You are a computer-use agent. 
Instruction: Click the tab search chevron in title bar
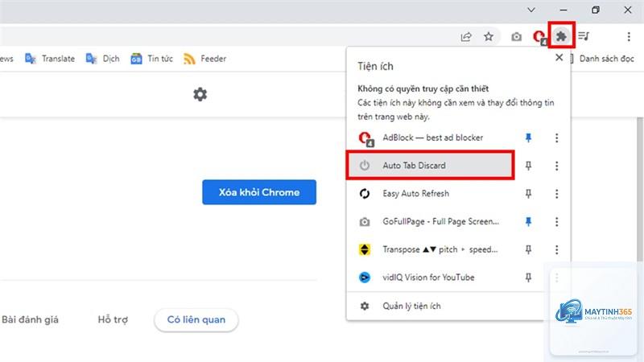[x=531, y=10]
